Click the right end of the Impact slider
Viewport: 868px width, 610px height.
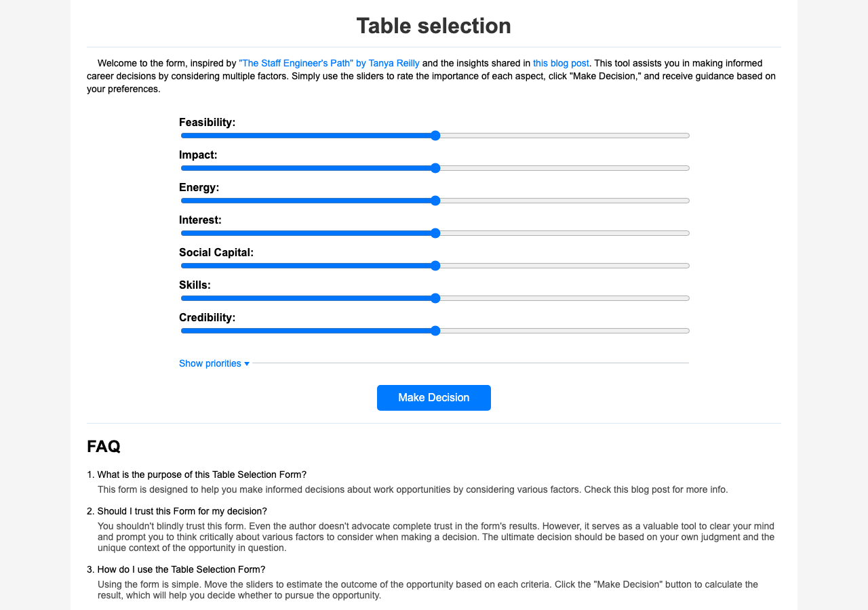pos(684,167)
